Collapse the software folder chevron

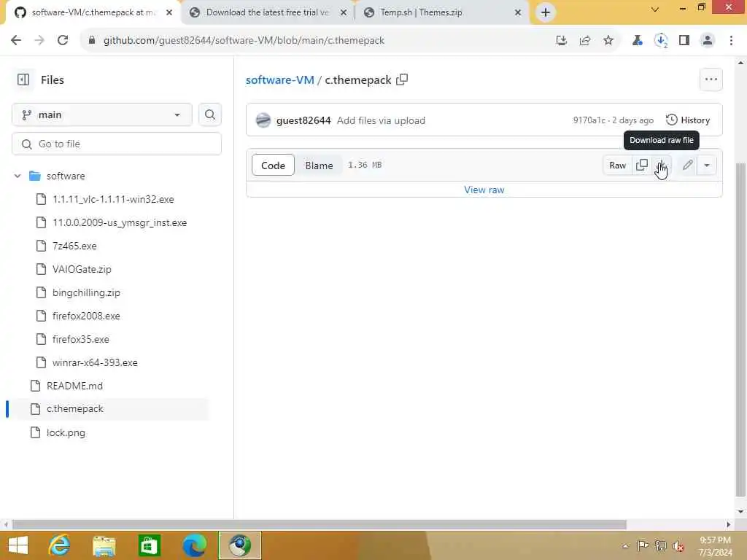click(x=18, y=176)
